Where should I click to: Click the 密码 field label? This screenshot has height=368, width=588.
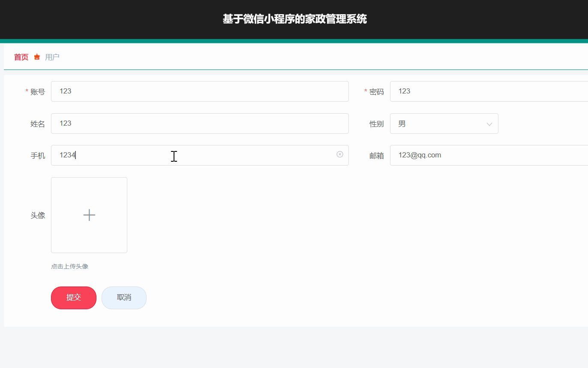377,92
